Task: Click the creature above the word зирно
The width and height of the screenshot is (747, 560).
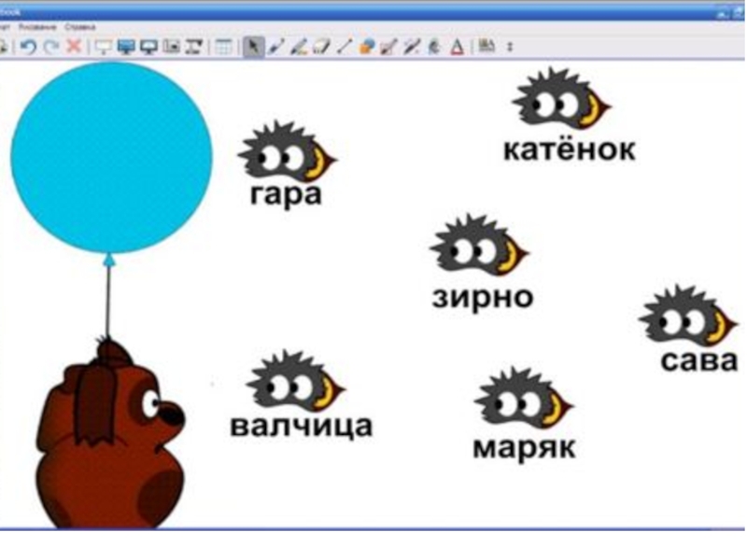Action: click(479, 245)
